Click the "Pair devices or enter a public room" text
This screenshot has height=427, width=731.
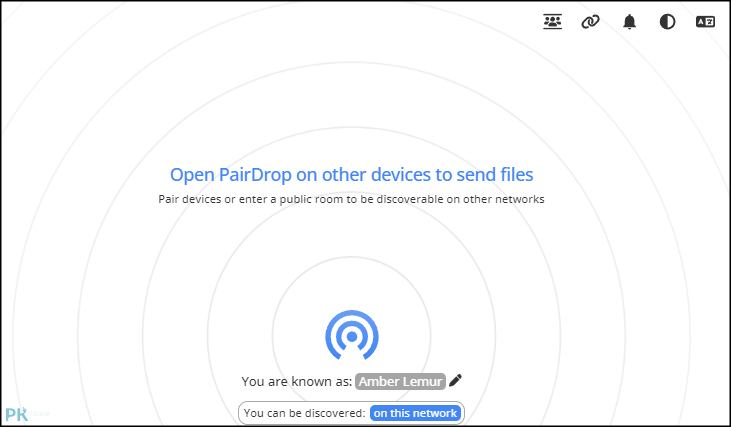(x=352, y=199)
